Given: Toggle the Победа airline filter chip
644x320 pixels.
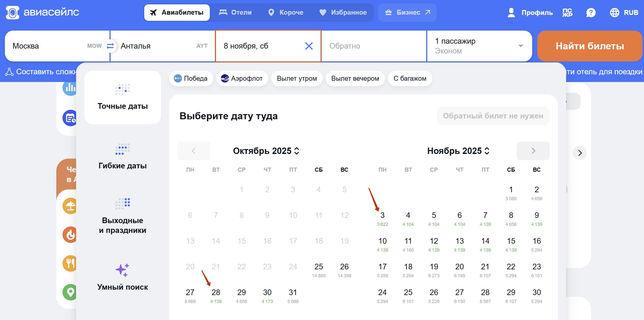Looking at the screenshot, I should pyautogui.click(x=191, y=78).
